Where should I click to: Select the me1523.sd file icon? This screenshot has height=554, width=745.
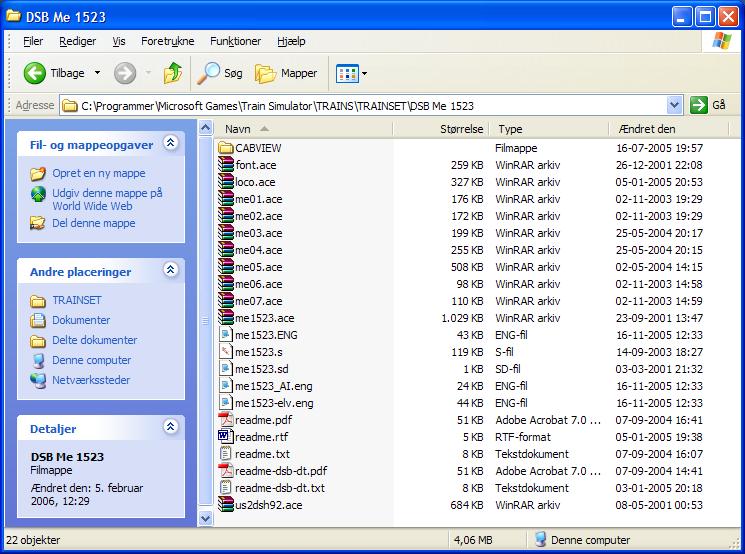click(x=226, y=369)
